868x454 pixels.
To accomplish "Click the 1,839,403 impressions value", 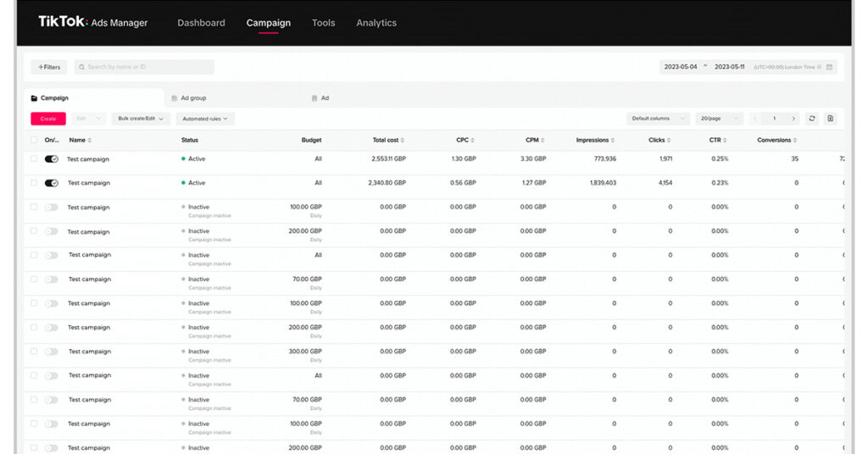I will point(603,182).
